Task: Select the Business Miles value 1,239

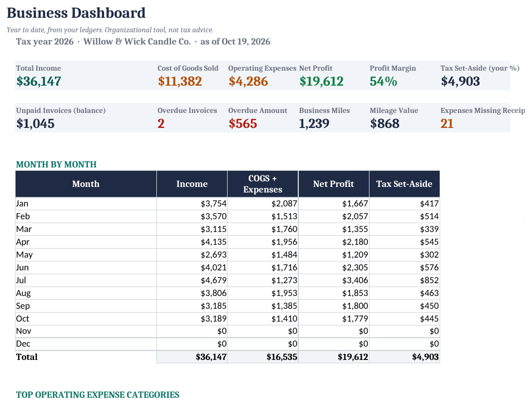Action: [x=314, y=124]
